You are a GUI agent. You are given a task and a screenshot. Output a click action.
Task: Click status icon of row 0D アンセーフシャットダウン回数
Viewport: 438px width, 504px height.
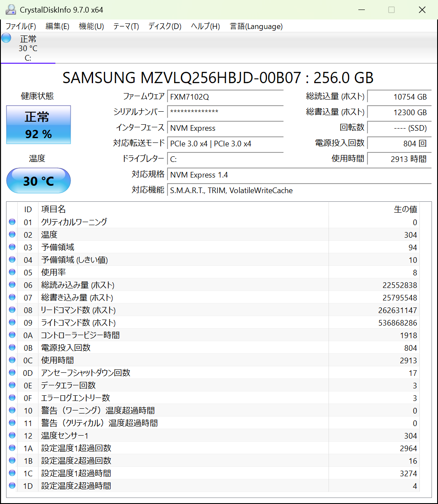[12, 372]
